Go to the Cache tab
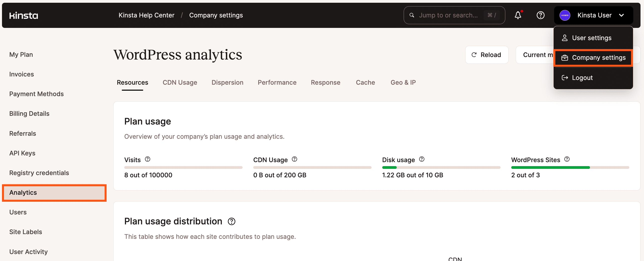This screenshot has height=261, width=644. [365, 82]
